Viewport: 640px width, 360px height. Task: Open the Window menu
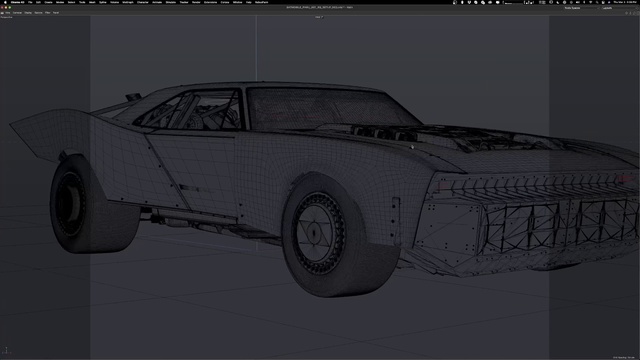point(238,2)
